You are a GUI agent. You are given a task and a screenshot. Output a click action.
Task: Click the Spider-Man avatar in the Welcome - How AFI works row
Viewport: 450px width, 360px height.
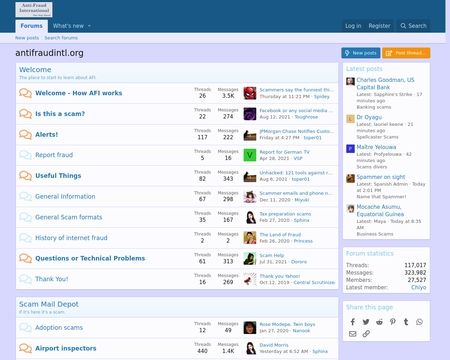(x=250, y=93)
